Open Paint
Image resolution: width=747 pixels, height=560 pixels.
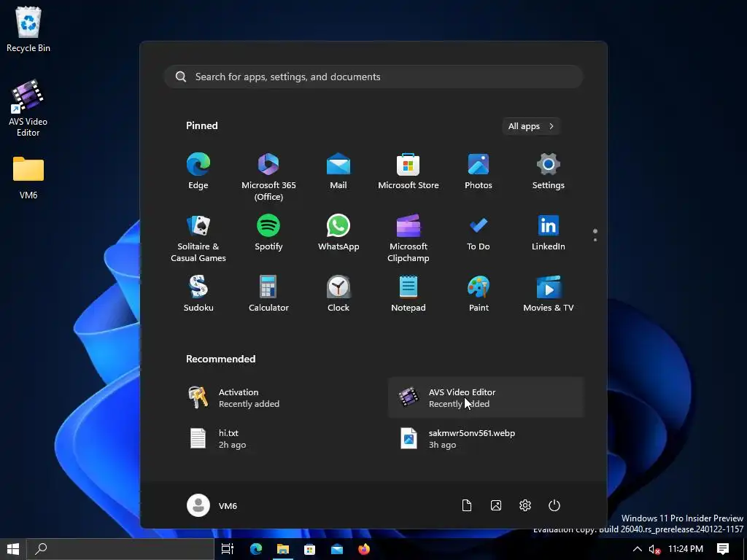pyautogui.click(x=479, y=294)
